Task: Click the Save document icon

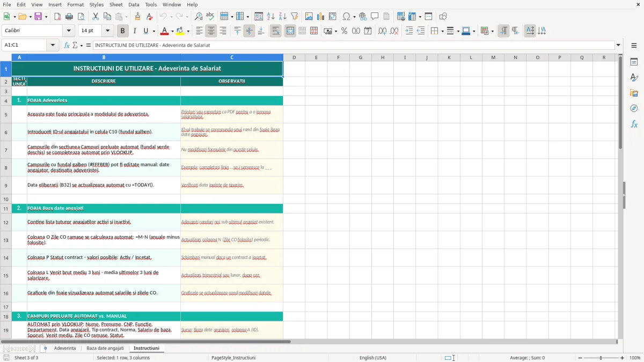Action: pos(38,17)
